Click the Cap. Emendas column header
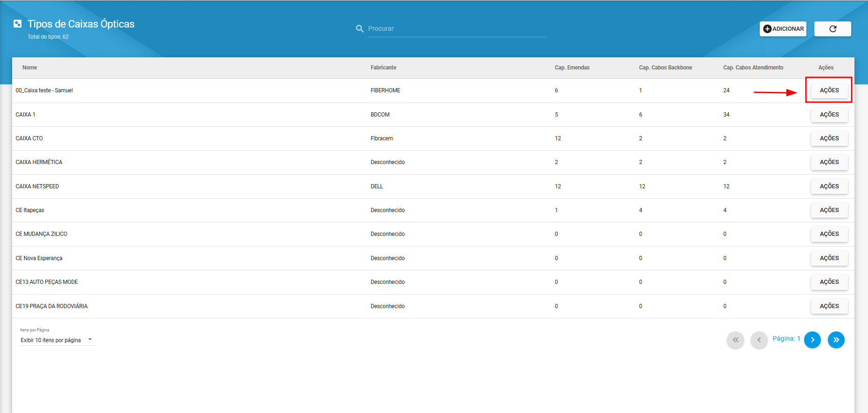This screenshot has width=868, height=413. (x=572, y=68)
